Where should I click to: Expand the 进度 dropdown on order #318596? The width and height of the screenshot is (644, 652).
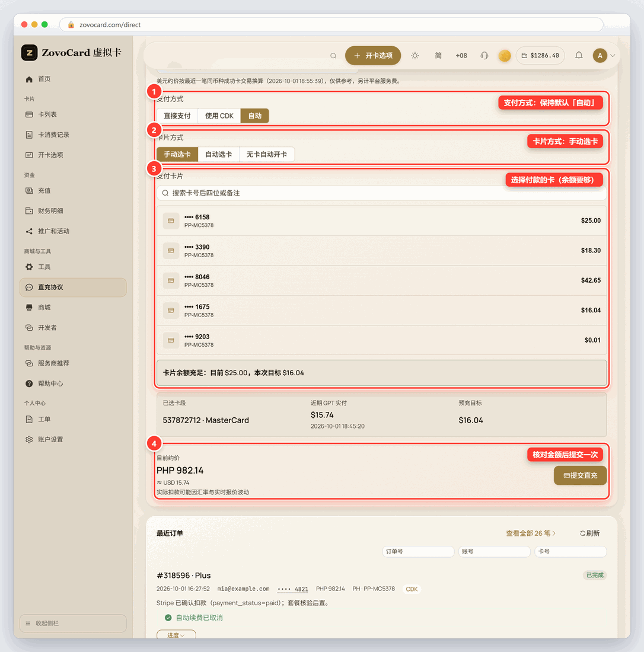coord(176,635)
